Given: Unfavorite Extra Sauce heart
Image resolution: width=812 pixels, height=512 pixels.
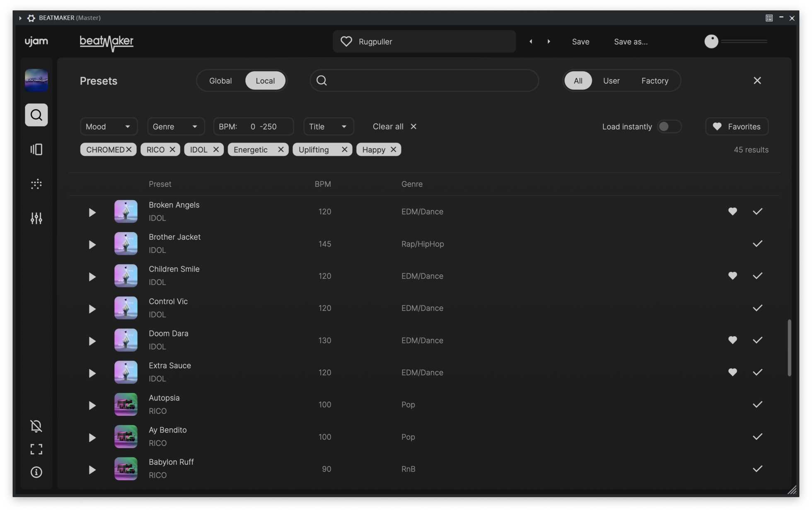Looking at the screenshot, I should pos(732,372).
